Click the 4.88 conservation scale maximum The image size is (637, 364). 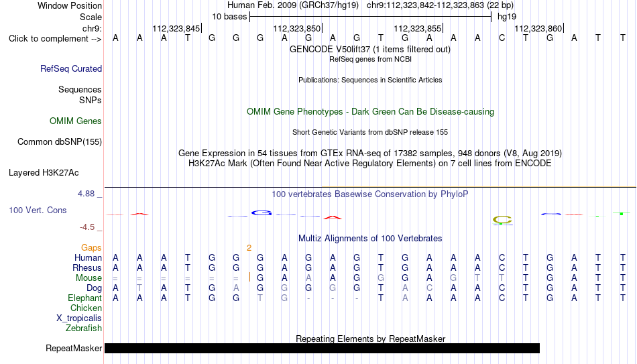[x=86, y=194]
